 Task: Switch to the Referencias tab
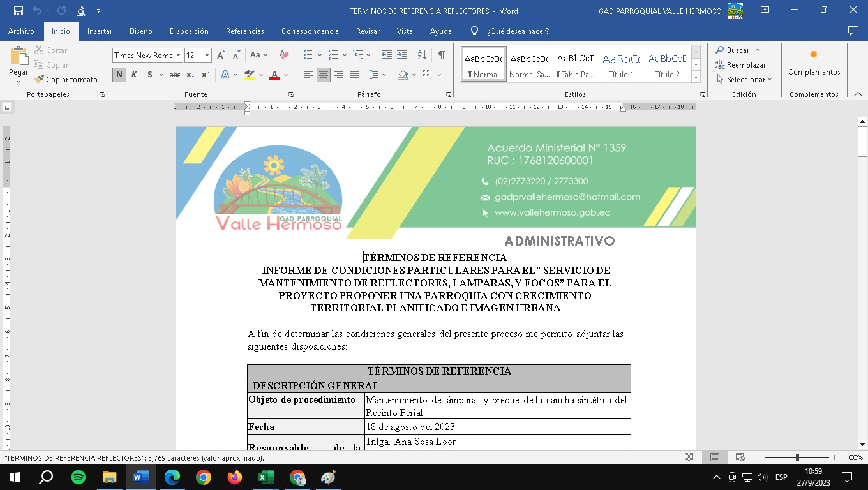tap(244, 31)
